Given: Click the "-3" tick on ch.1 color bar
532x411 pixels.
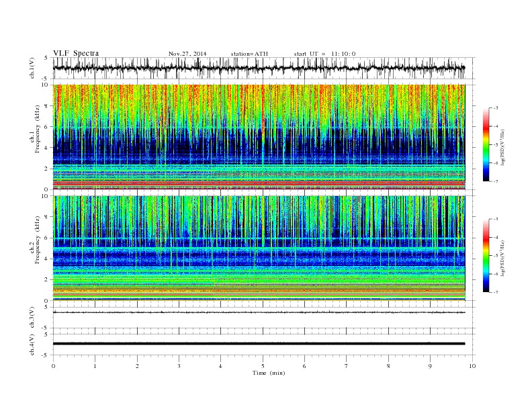Looking at the screenshot, I should click(496, 108).
